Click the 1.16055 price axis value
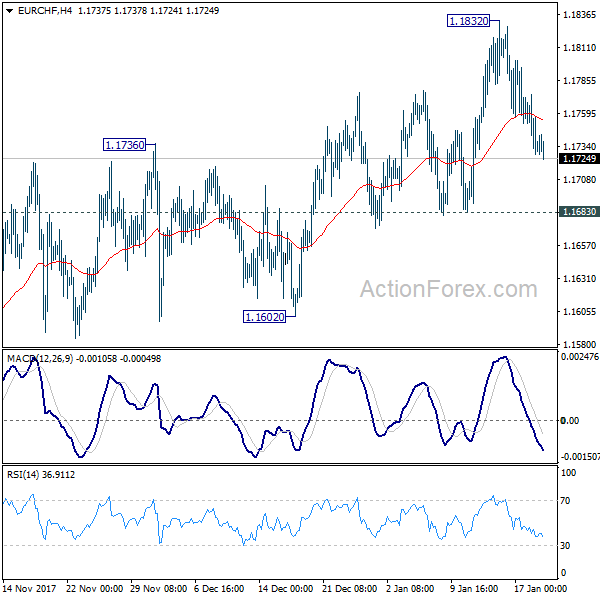Viewport: 600px width, 600px height. [x=579, y=311]
